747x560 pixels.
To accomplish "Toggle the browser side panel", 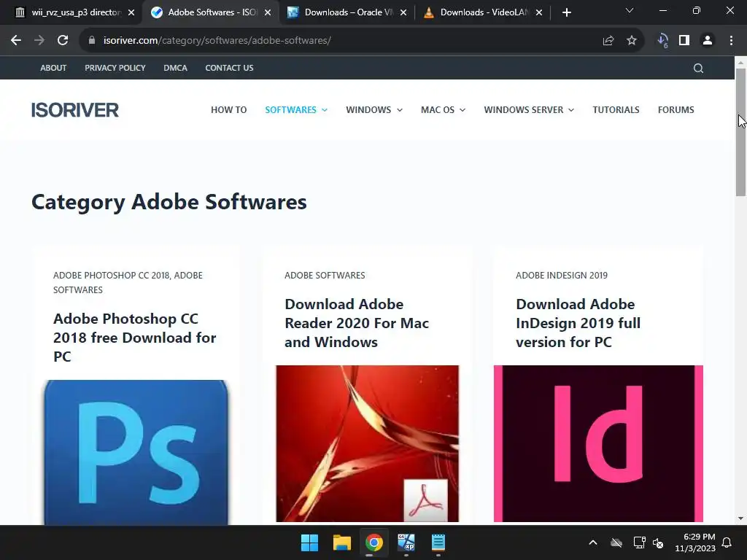I will 684,41.
